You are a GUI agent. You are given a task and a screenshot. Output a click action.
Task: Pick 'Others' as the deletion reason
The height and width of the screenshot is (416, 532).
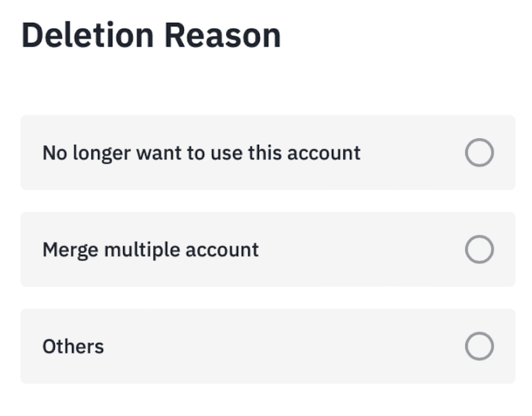[479, 346]
